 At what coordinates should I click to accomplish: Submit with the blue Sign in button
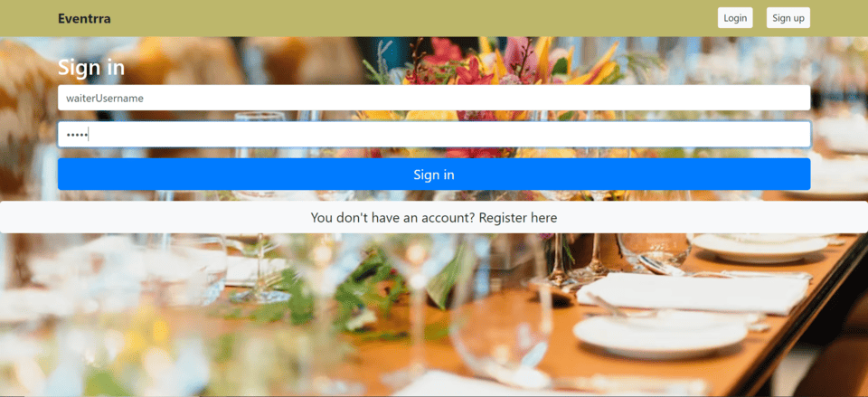(434, 175)
